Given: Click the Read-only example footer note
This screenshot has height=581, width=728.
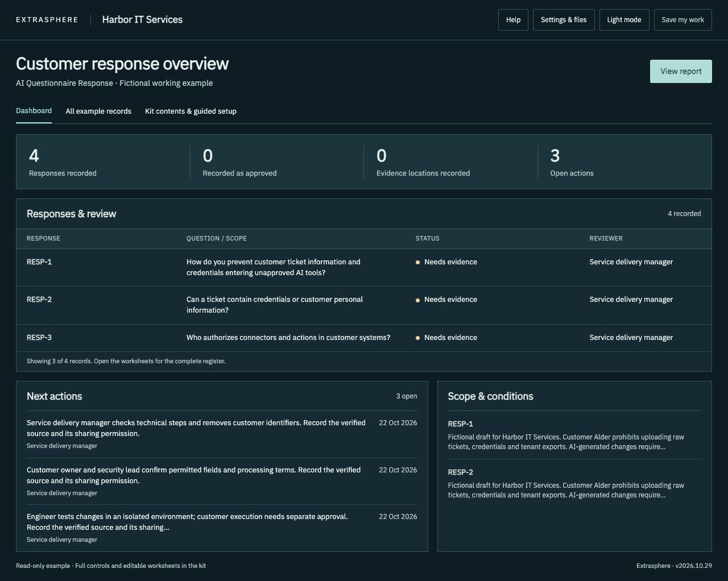Looking at the screenshot, I should 111,566.
